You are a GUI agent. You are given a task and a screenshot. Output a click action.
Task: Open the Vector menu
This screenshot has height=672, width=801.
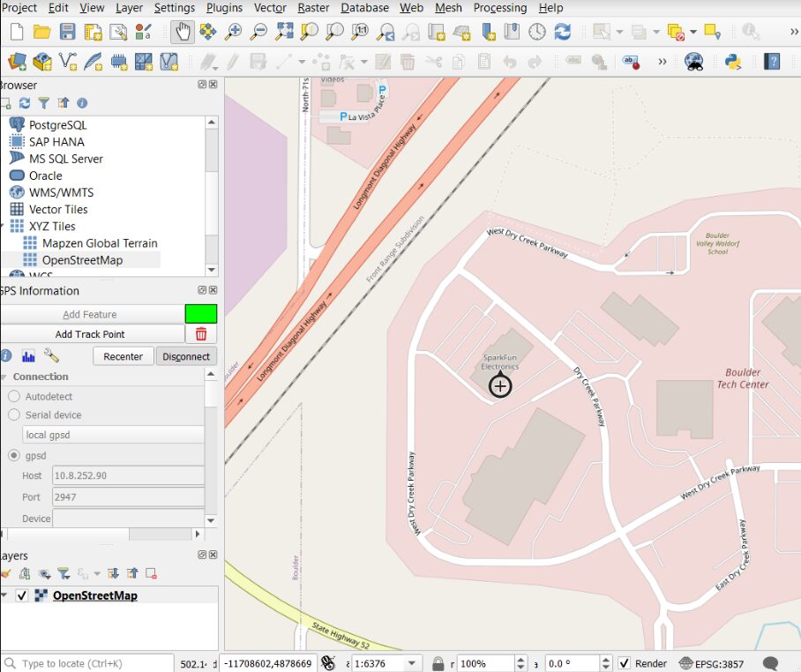pyautogui.click(x=270, y=8)
